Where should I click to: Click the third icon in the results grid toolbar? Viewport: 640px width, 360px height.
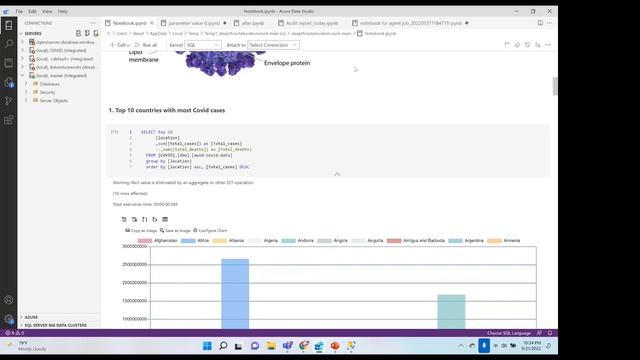click(144, 220)
